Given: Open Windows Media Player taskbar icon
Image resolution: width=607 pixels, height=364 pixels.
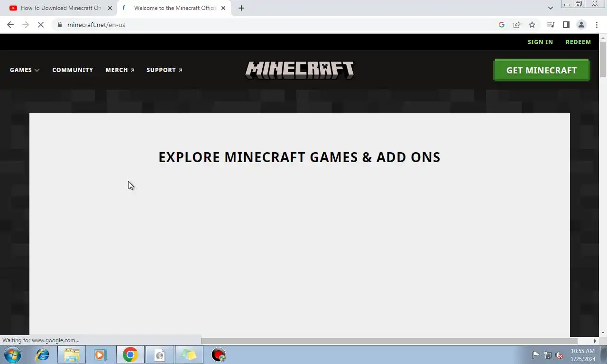Looking at the screenshot, I should click(x=101, y=355).
